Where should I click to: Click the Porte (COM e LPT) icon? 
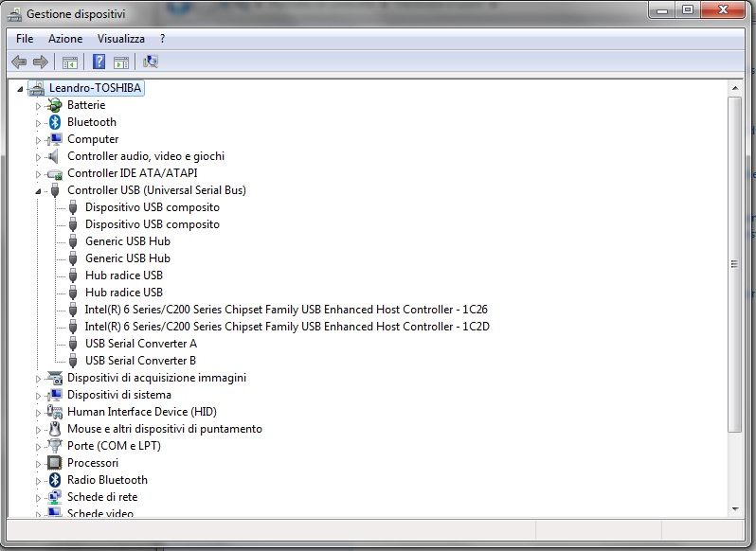coord(55,446)
